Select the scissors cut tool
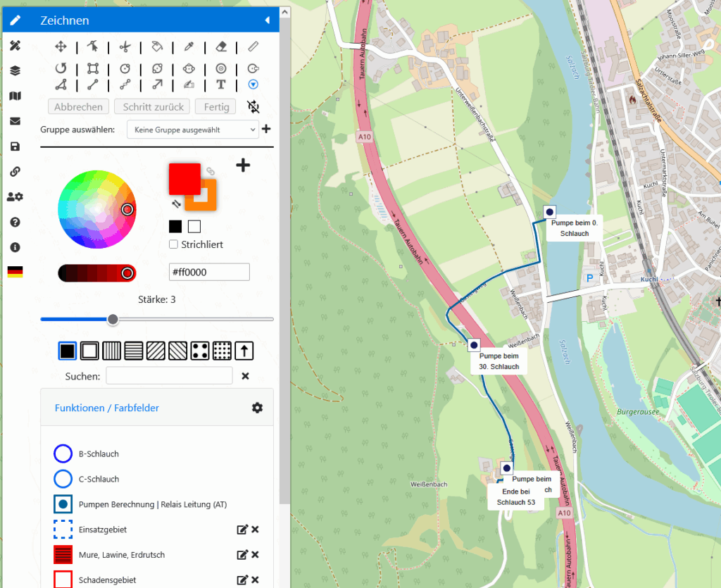 (125, 46)
